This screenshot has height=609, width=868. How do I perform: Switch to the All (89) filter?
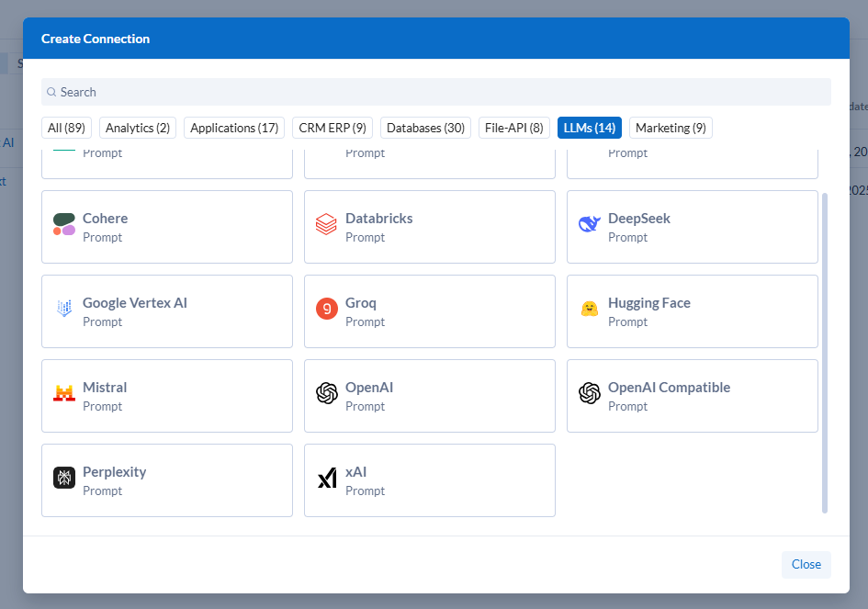(66, 128)
